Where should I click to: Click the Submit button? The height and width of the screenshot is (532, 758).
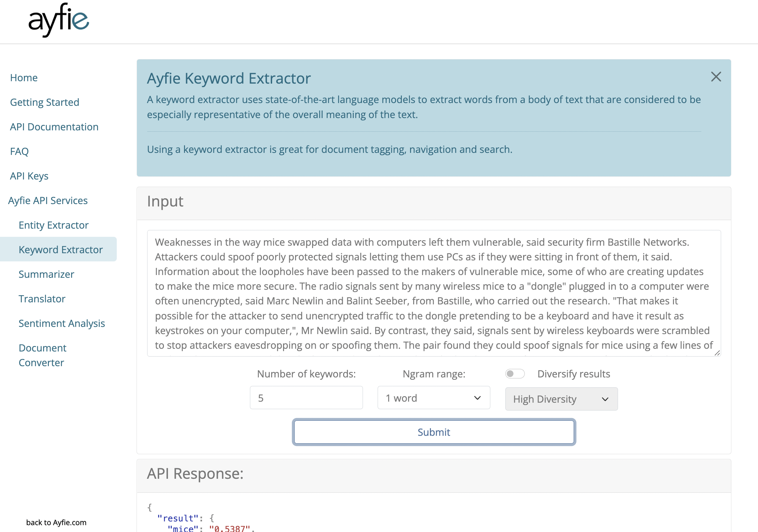click(x=434, y=431)
